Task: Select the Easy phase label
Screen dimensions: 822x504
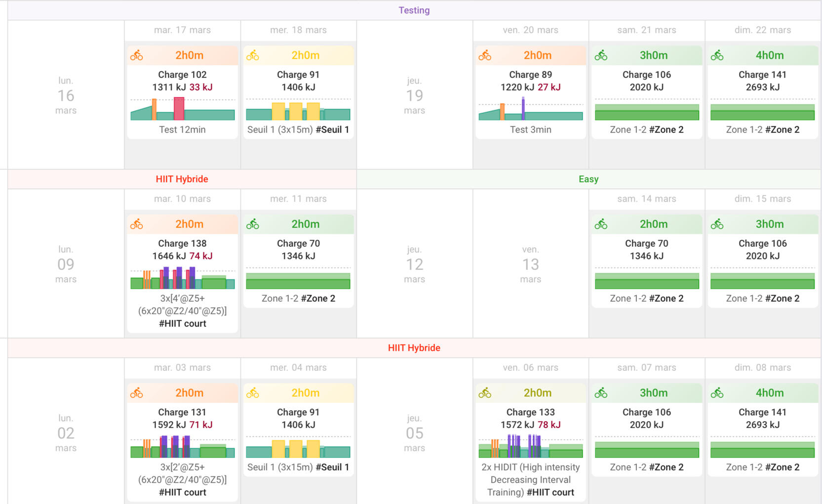Action: 588,179
